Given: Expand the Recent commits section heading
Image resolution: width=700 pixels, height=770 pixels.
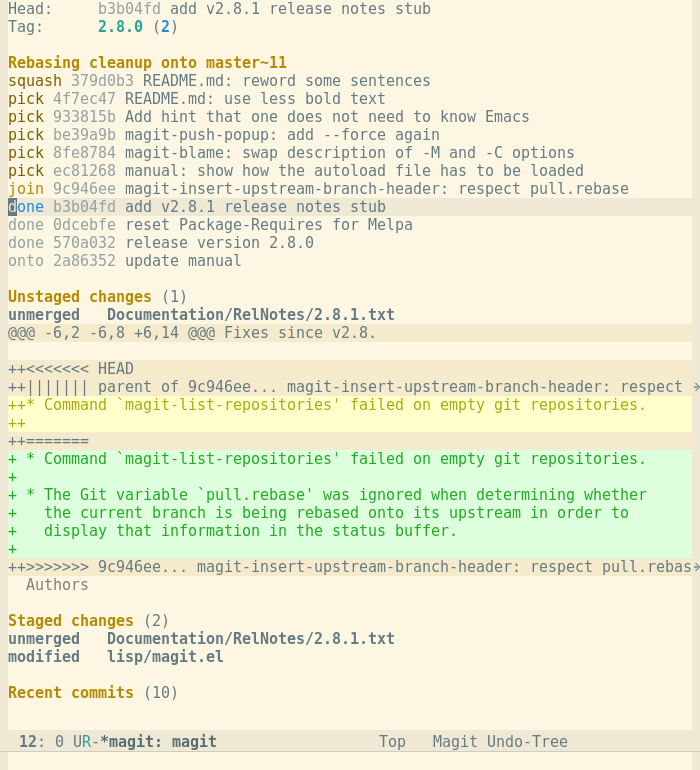Looking at the screenshot, I should (x=93, y=692).
